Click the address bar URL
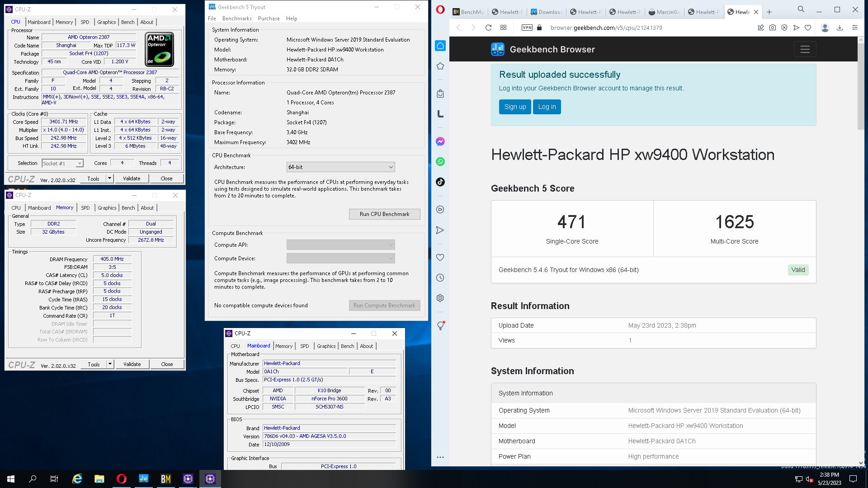The height and width of the screenshot is (488, 868). 606,28
